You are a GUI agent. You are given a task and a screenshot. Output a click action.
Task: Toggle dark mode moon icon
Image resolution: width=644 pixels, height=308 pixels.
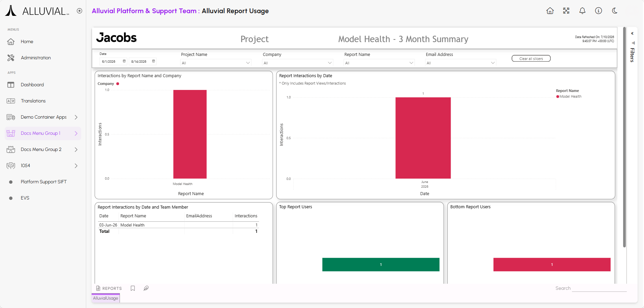tap(615, 11)
